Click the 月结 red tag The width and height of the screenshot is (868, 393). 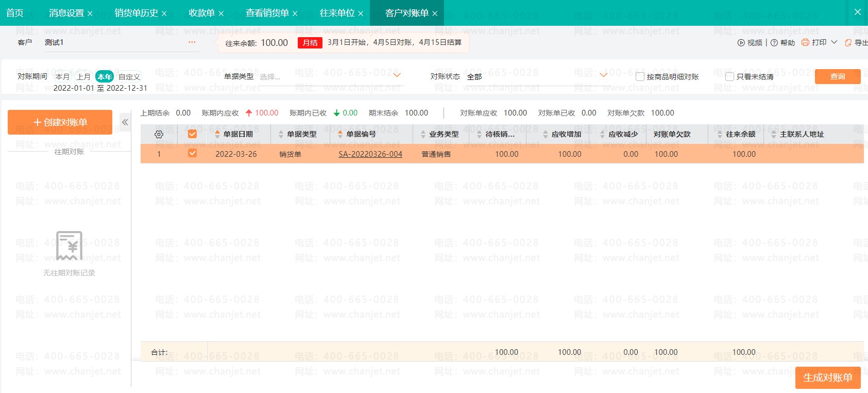[x=310, y=43]
